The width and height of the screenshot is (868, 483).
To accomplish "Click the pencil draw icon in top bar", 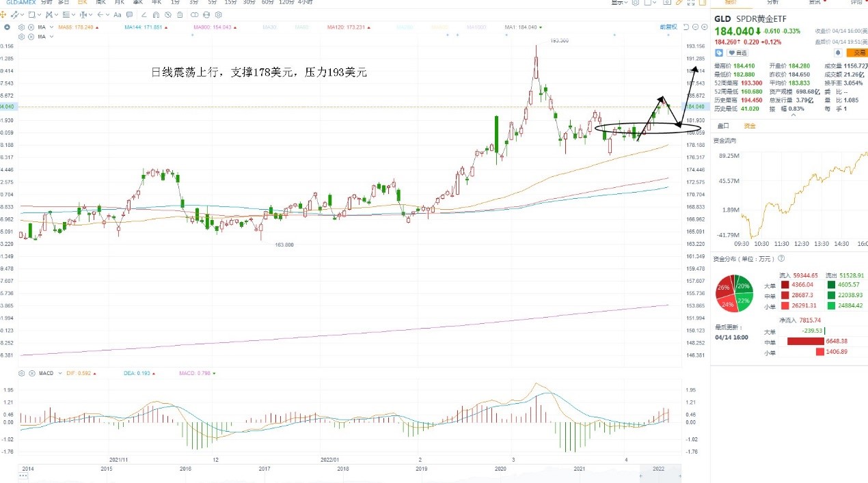I will tap(679, 3).
